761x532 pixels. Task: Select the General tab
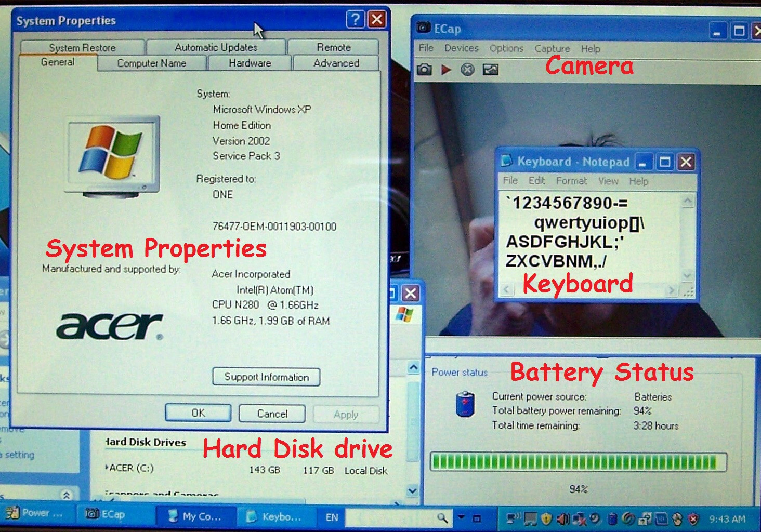(58, 62)
